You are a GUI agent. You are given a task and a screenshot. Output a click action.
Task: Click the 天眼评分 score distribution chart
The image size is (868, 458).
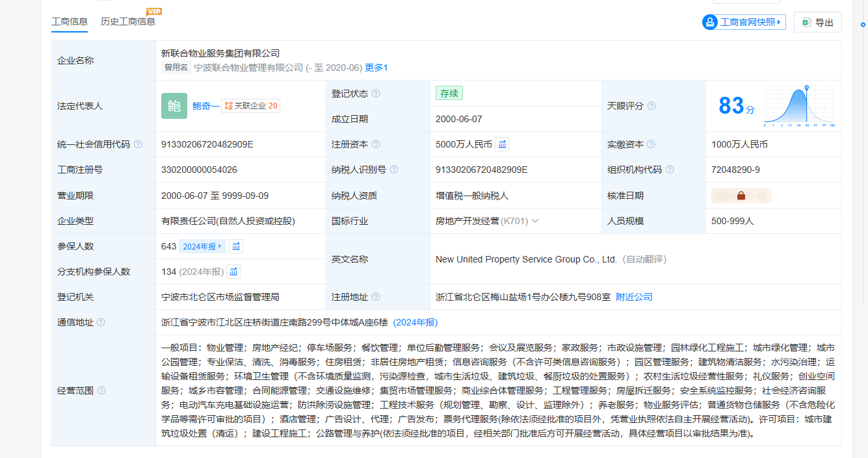pos(799,106)
